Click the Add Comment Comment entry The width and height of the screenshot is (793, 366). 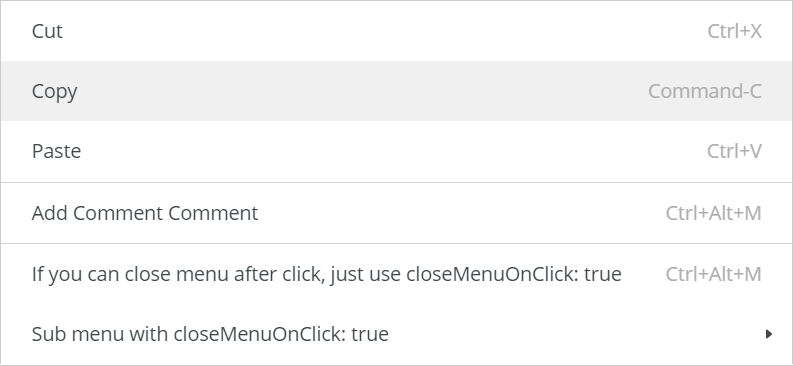(396, 213)
